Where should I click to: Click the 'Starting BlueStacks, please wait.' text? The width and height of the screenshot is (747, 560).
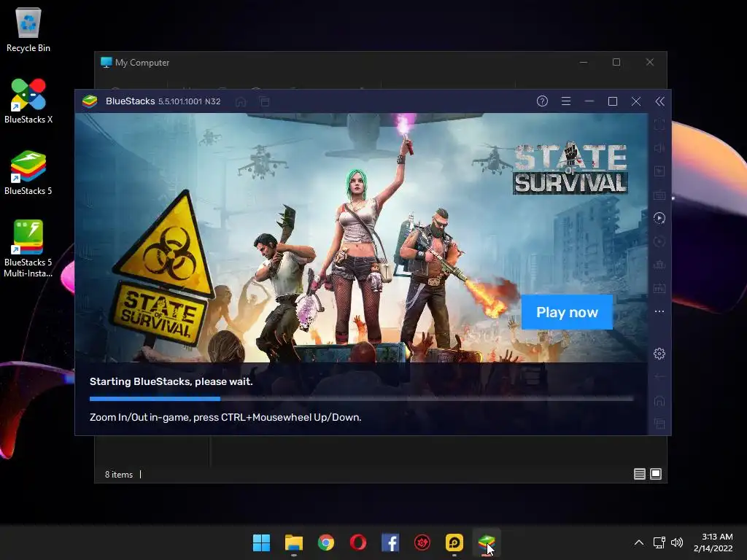pos(171,381)
